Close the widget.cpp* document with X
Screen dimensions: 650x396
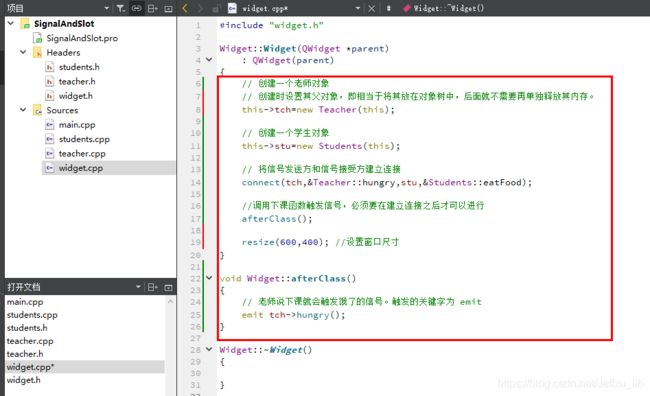pyautogui.click(x=371, y=8)
